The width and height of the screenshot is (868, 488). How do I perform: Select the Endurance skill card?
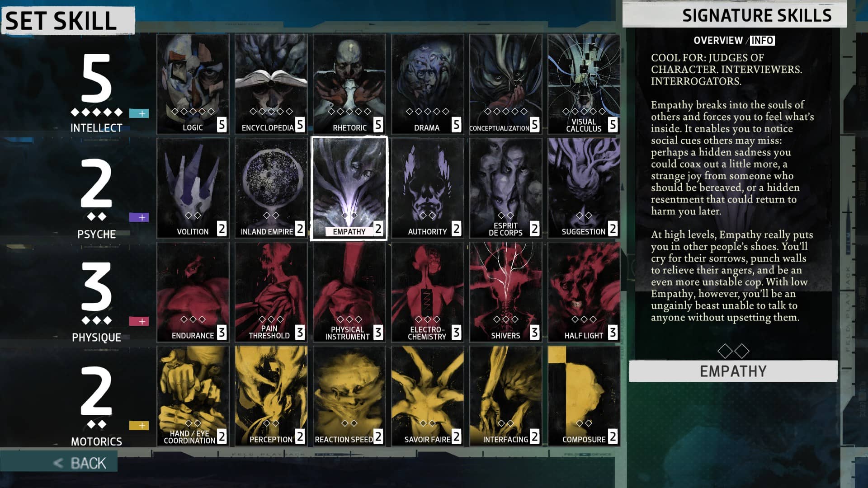coord(193,292)
